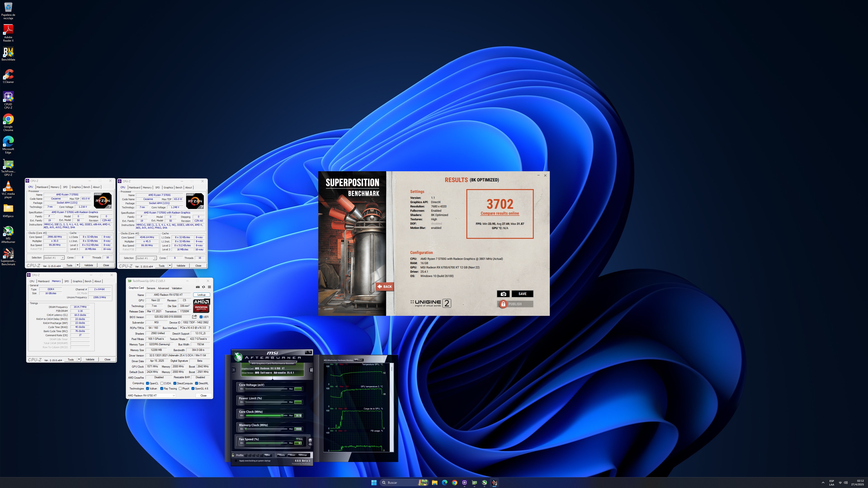Viewport: 868px width, 488px height.
Task: Click the GPU-Z refresh icon
Action: tap(203, 287)
